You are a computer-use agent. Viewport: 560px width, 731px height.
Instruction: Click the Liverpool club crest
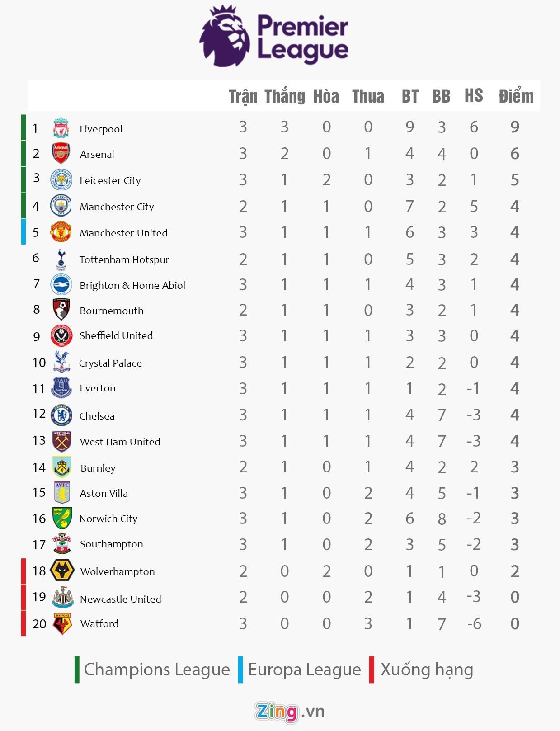click(61, 128)
